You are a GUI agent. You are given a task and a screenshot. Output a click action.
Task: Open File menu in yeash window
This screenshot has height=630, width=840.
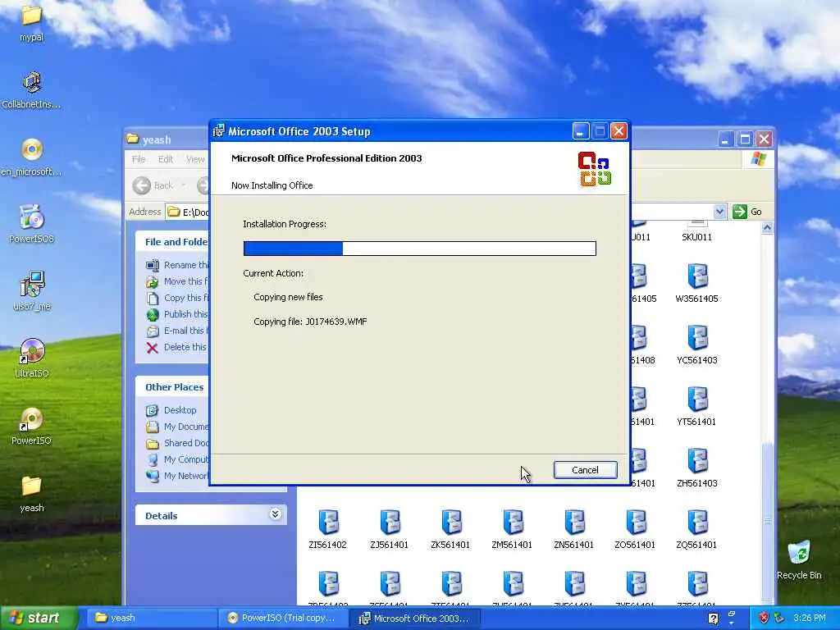pyautogui.click(x=139, y=159)
